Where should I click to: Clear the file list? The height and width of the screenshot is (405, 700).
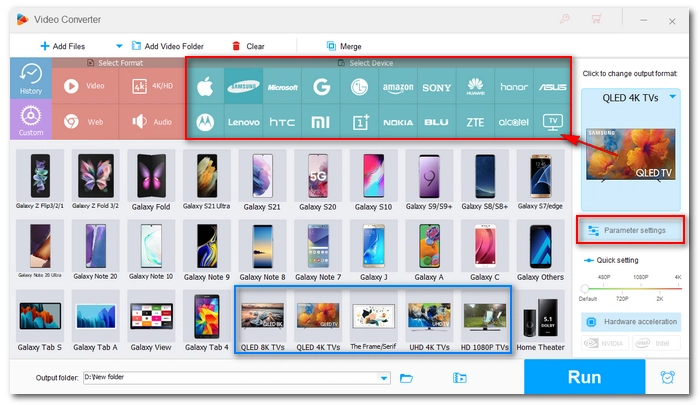click(248, 46)
